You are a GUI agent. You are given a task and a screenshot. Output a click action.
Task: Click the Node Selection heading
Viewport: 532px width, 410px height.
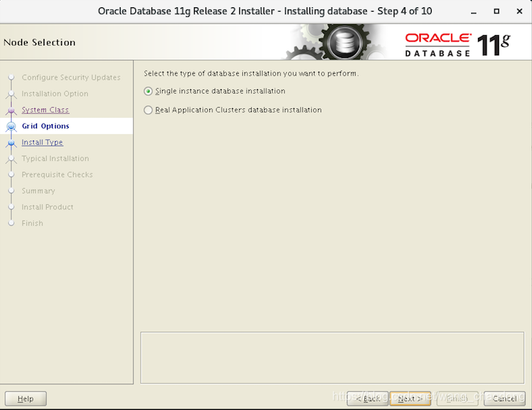(x=40, y=42)
